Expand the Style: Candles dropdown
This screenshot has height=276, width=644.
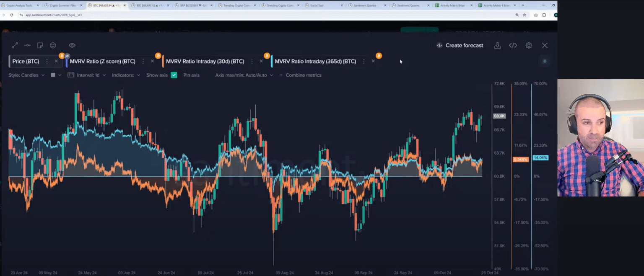26,75
